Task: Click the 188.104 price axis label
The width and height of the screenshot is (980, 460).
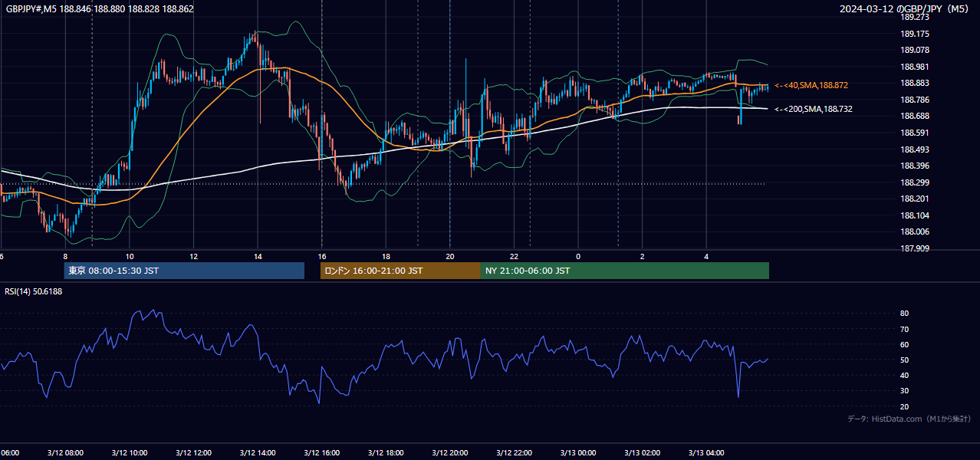Action: pos(914,215)
